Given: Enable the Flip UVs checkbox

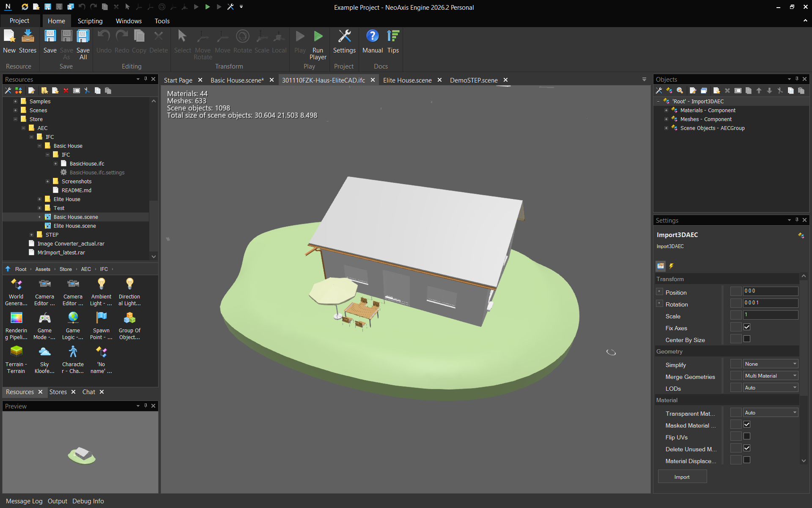Looking at the screenshot, I should tap(747, 436).
